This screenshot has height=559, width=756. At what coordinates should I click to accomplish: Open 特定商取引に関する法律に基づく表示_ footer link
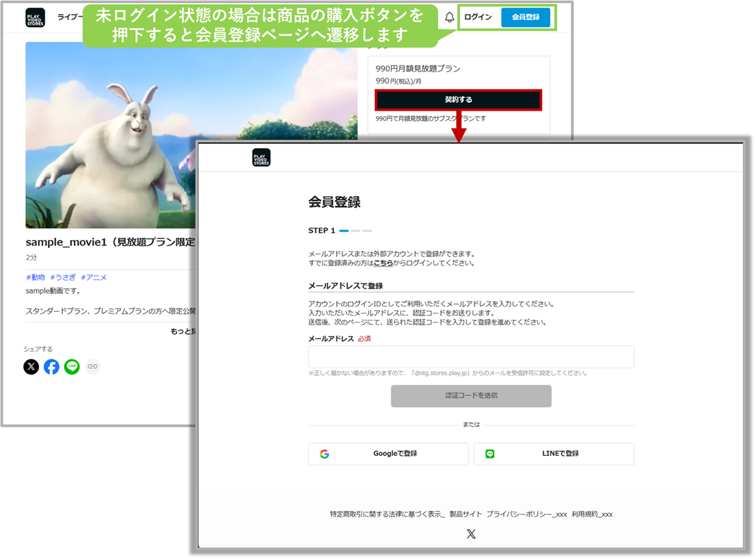pyautogui.click(x=387, y=515)
